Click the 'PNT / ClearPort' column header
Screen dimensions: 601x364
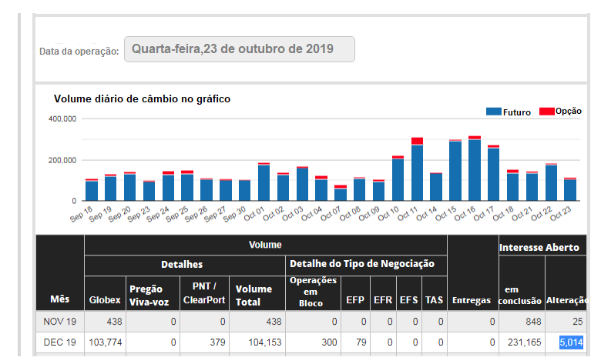(204, 292)
